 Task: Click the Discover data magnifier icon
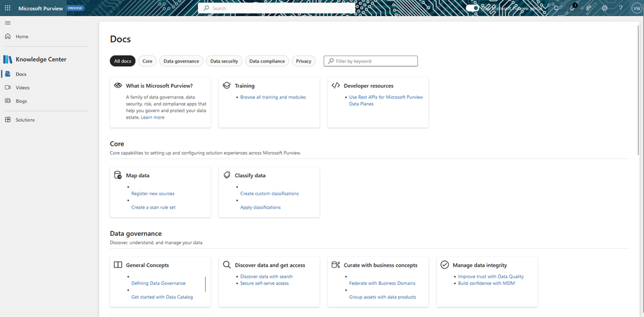(x=227, y=265)
